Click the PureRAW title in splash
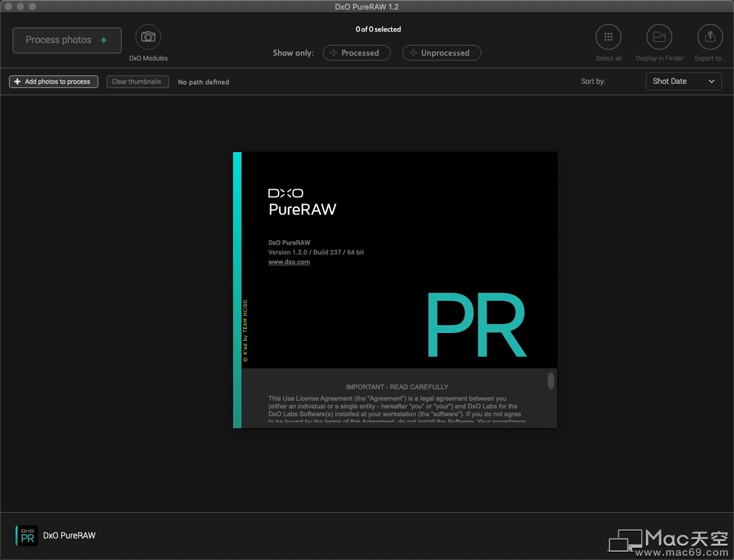 coord(302,210)
